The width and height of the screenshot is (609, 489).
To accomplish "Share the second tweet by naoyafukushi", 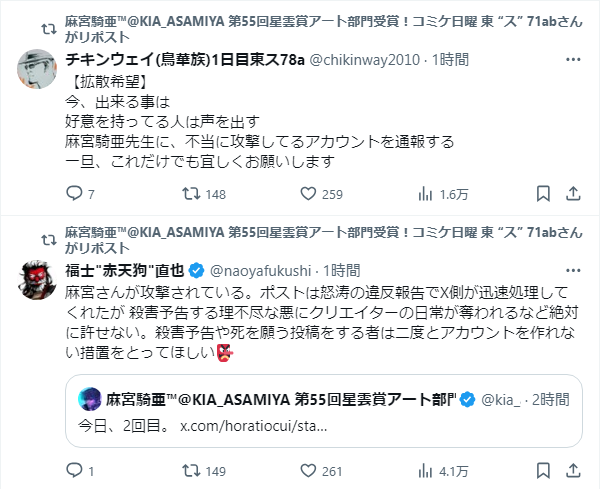I will 573,469.
